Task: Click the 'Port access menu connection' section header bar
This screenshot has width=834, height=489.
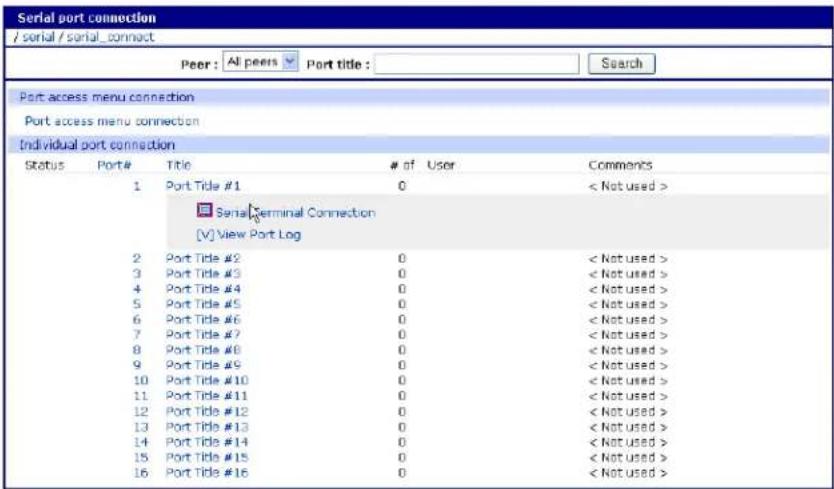Action: coord(419,97)
